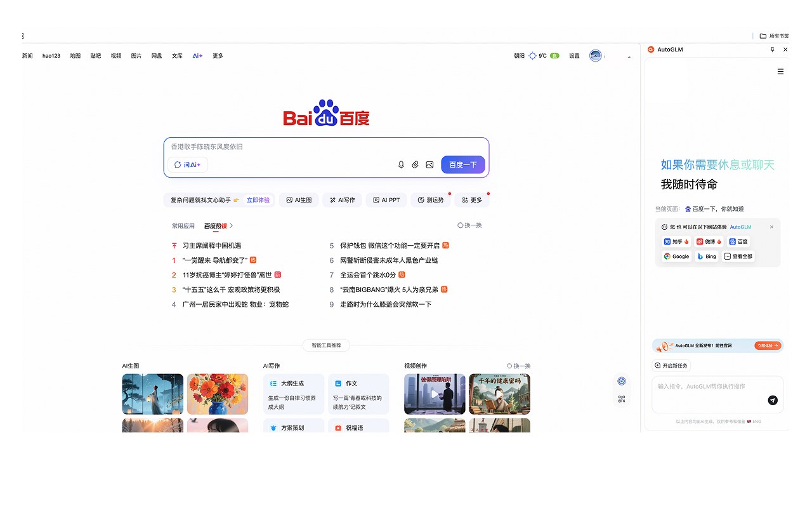
Task: Open the 视频 navigation link
Action: click(115, 56)
